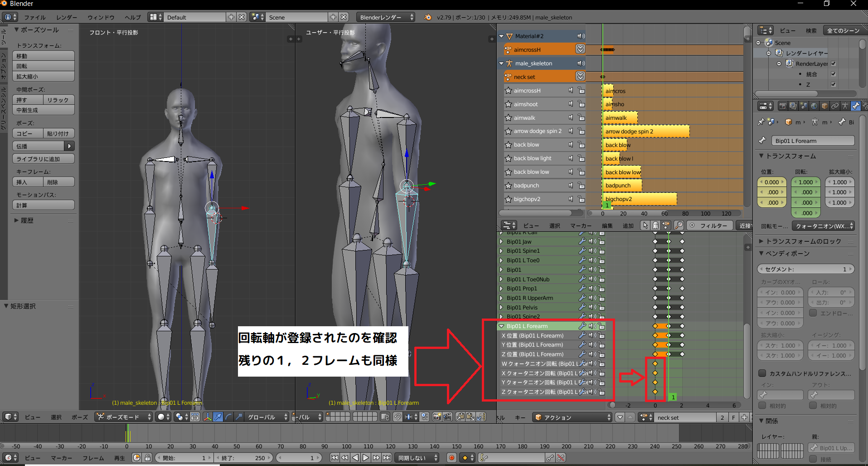Click the paste pose icon in 3D header

click(470, 417)
